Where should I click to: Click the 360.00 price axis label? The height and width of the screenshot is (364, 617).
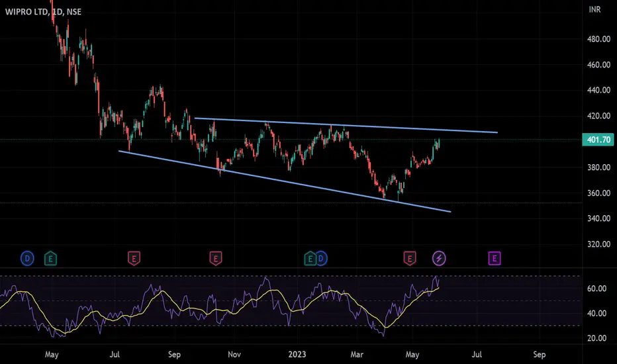(x=598, y=193)
